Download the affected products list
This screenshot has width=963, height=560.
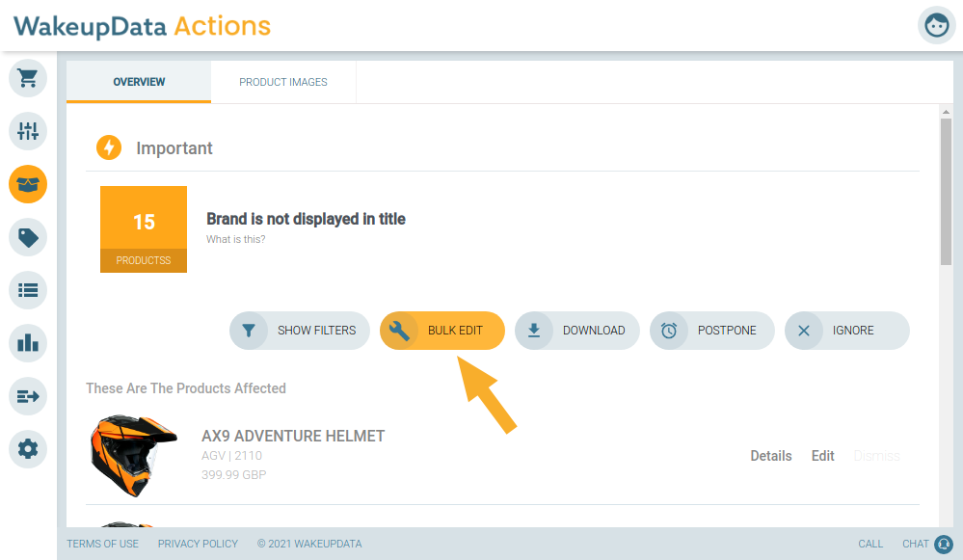pyautogui.click(x=577, y=331)
